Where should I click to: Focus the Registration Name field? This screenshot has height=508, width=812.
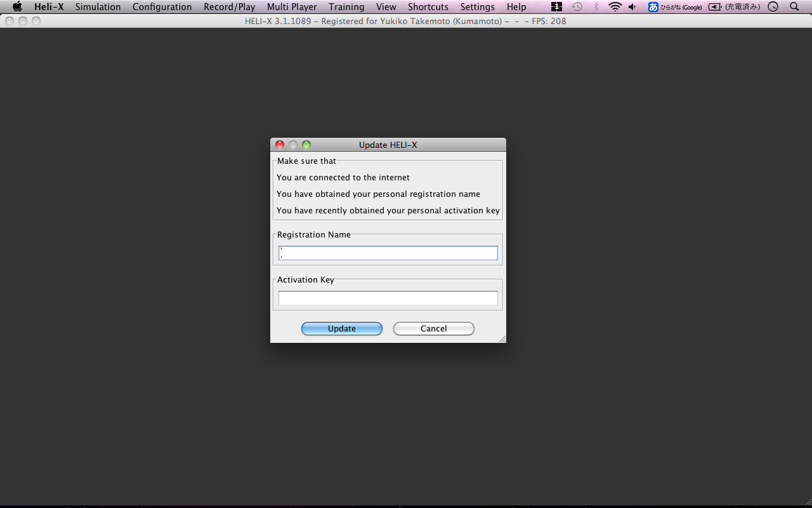[388, 253]
